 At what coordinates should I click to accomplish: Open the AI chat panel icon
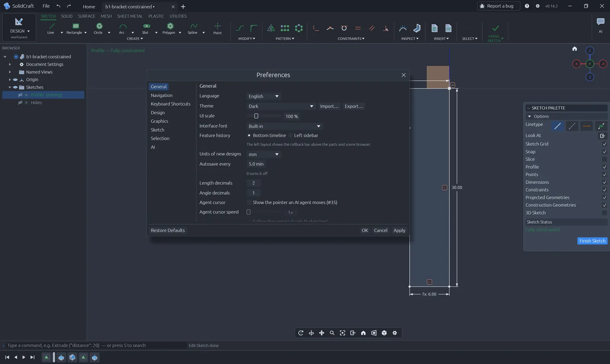600,22
